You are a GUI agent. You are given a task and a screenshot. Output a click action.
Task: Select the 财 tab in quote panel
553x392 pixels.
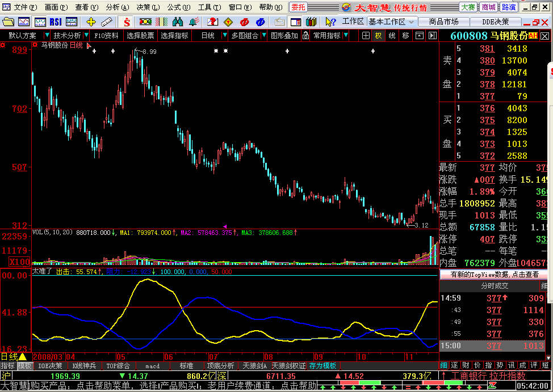466,365
